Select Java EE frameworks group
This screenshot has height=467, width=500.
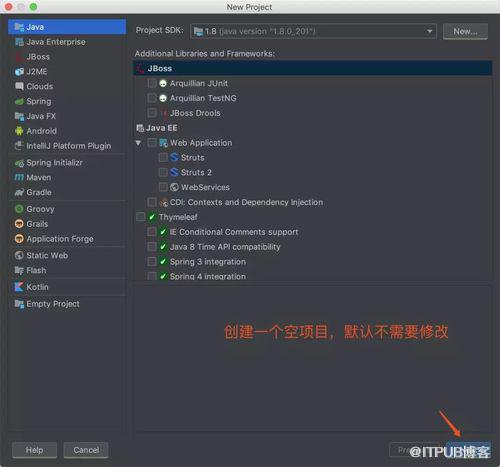tap(313, 128)
